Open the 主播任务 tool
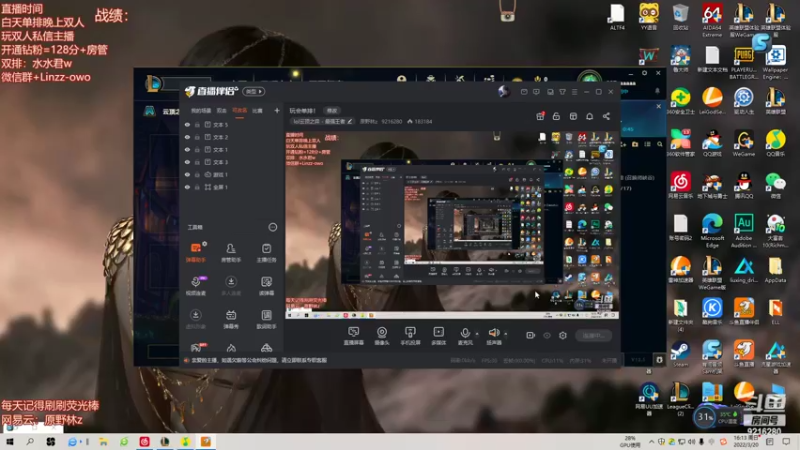Screen dimensions: 800x450 click(266, 252)
